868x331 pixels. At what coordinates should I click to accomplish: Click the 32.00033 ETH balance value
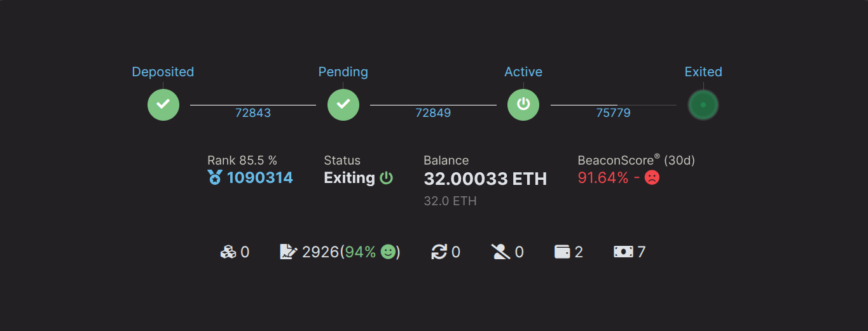coord(485,179)
